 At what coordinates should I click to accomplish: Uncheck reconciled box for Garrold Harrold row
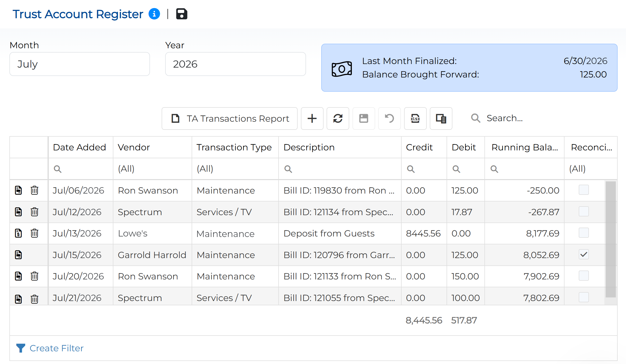[x=584, y=255]
